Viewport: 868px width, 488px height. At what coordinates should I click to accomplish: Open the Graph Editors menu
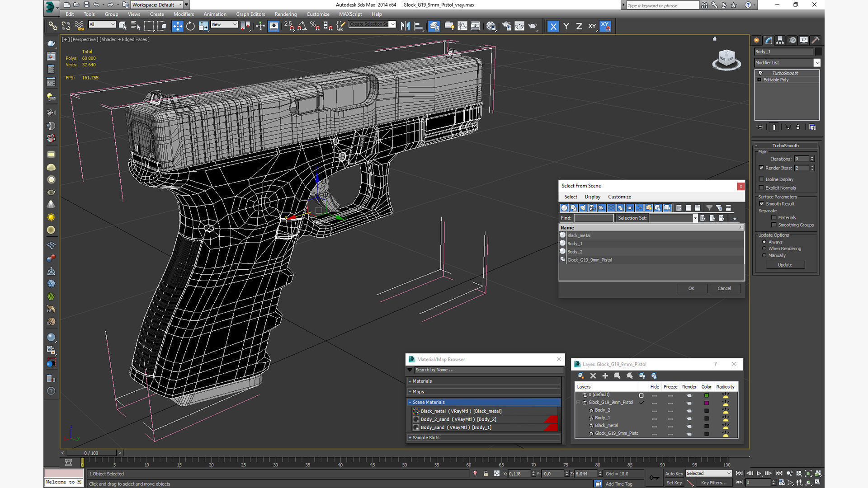250,14
